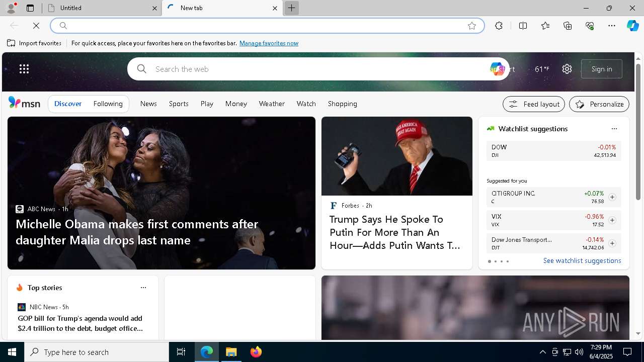The height and width of the screenshot is (362, 644).
Task: Open the News section
Action: tap(148, 104)
